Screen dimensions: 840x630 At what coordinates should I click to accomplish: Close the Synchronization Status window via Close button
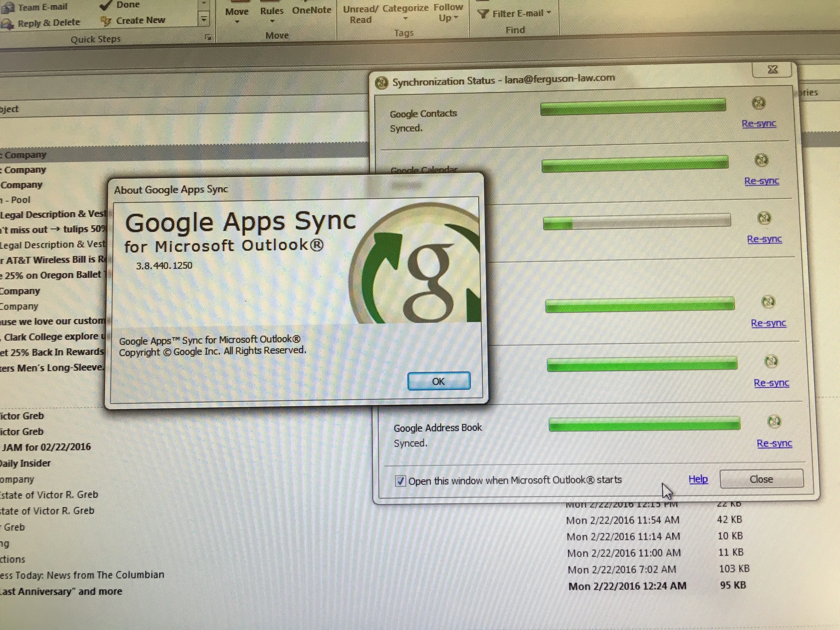[x=761, y=479]
